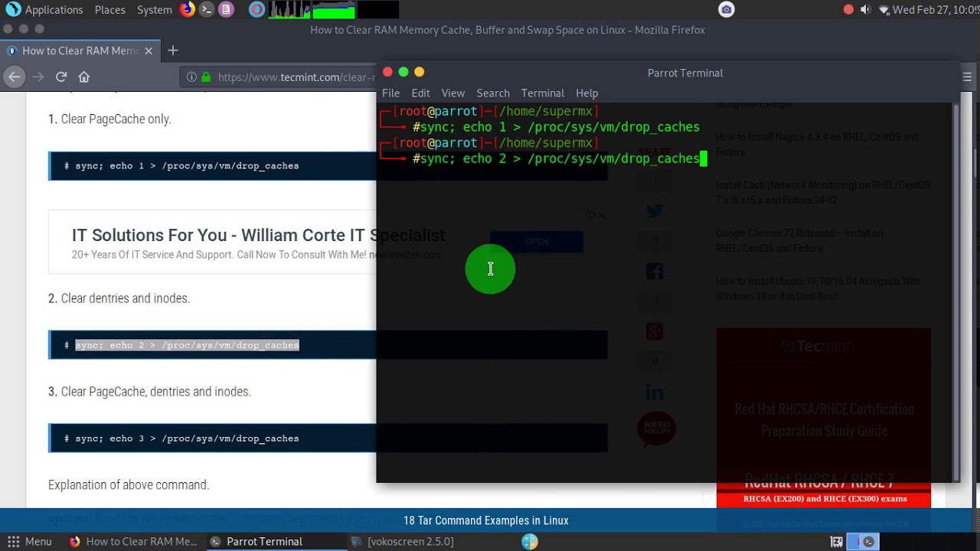Click the date and time clock

click(x=936, y=9)
